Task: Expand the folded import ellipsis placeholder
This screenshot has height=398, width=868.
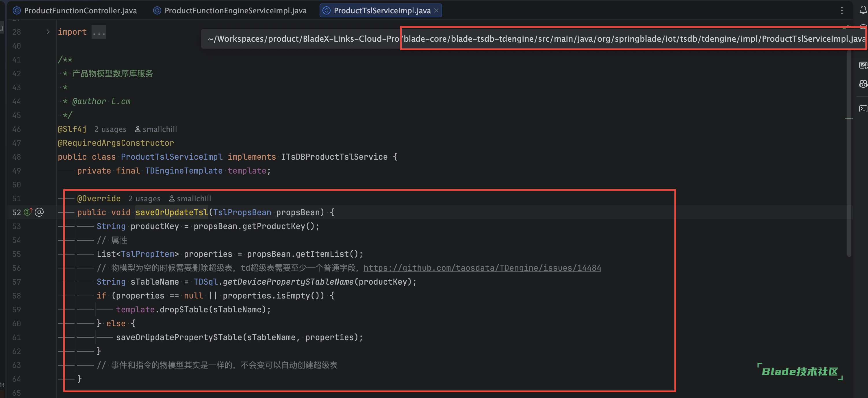Action: point(99,32)
